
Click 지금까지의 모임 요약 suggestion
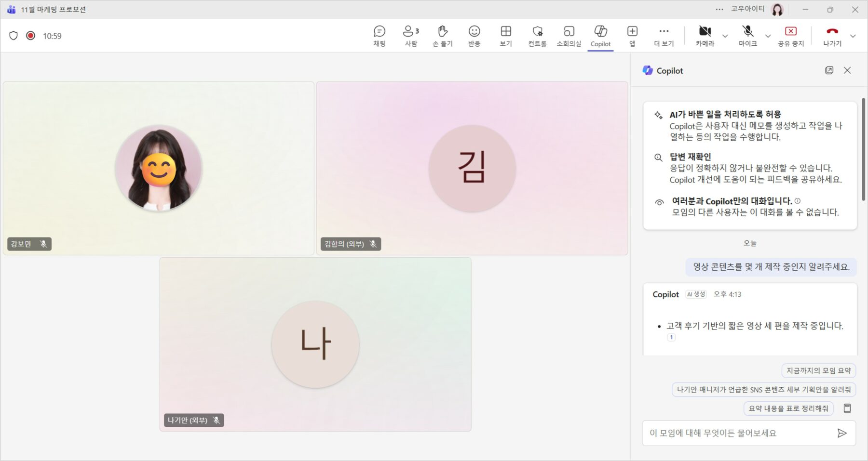tap(818, 370)
